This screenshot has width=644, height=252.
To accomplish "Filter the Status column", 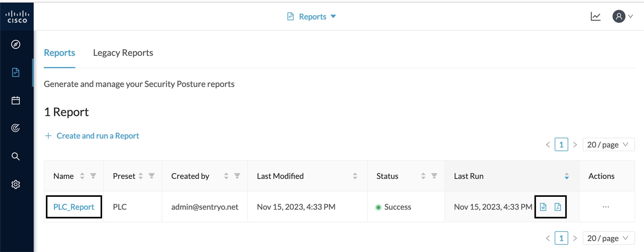I will tap(434, 176).
